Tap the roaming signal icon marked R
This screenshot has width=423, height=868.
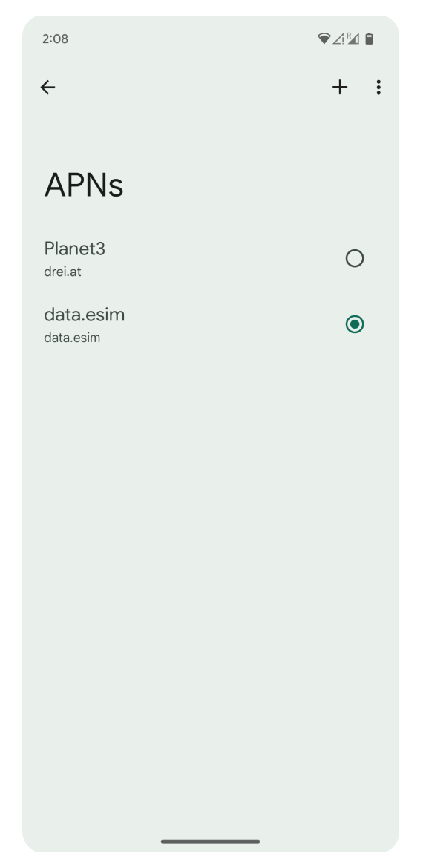(x=352, y=38)
